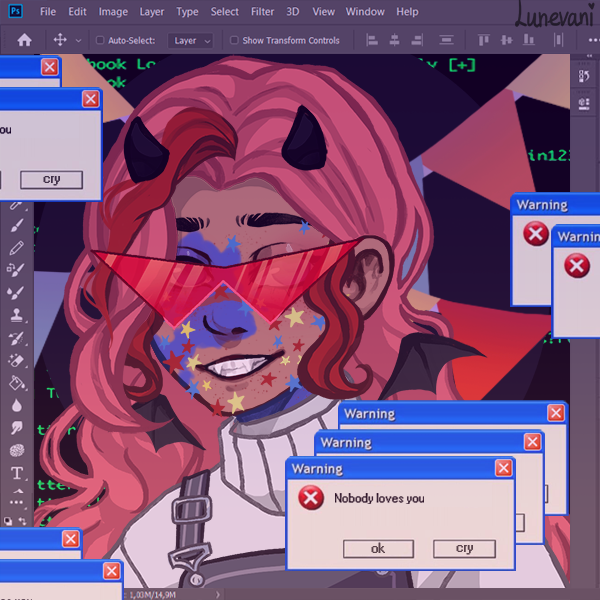Expand the right panel dock double-arrow

tap(589, 56)
